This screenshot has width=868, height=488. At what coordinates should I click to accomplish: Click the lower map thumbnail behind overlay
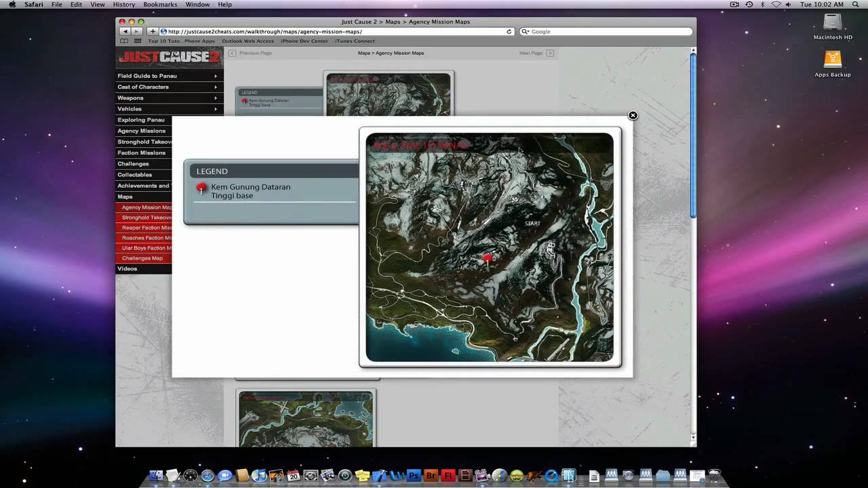pos(306,418)
